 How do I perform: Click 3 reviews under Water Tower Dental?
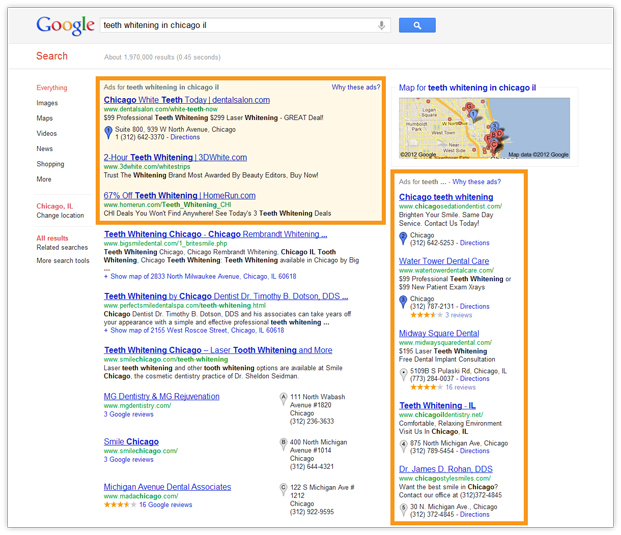459,315
